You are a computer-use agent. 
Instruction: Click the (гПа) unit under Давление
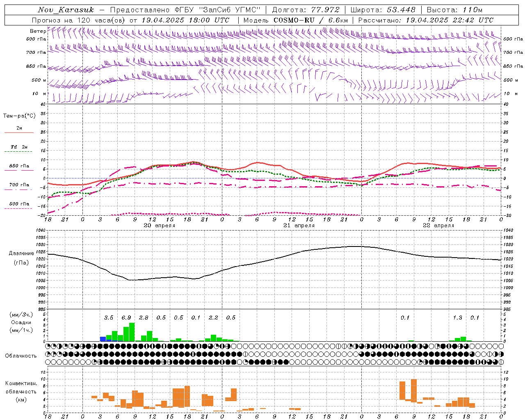tap(21, 263)
